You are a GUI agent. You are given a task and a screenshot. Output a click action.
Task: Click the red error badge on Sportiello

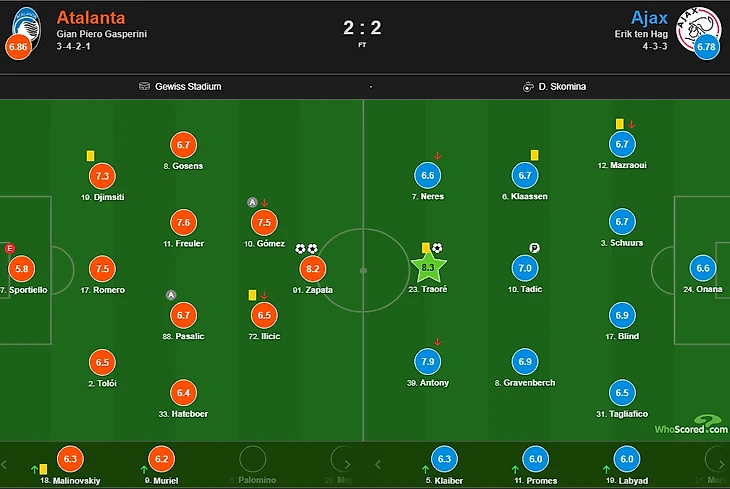click(9, 248)
